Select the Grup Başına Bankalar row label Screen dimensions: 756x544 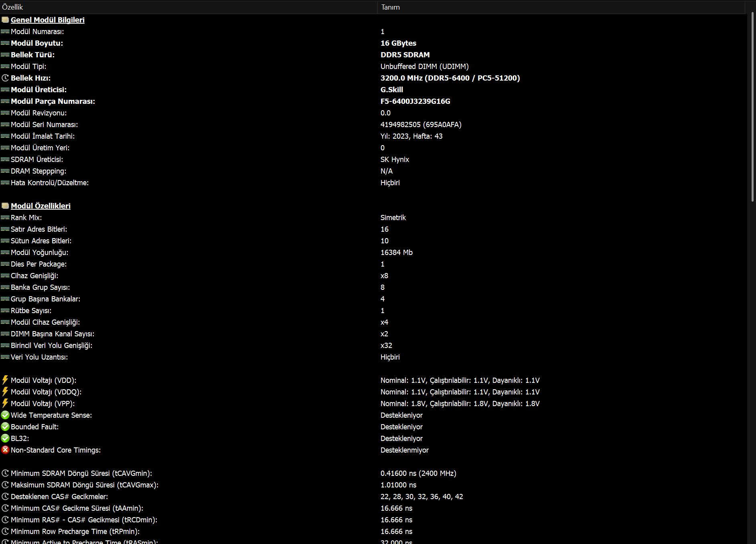(x=46, y=299)
